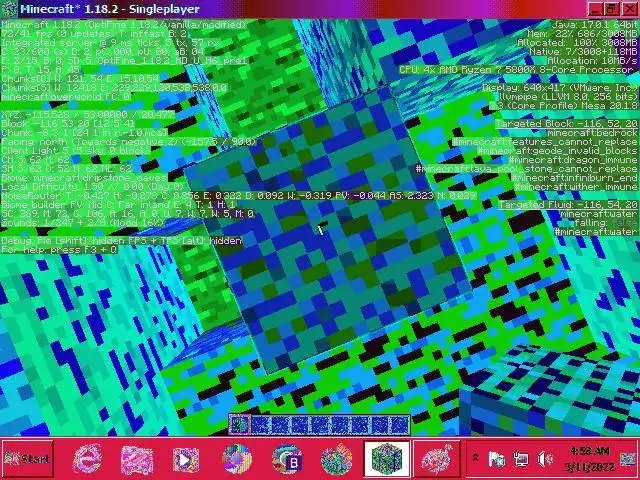
Task: Click the '#minecraft:dragon_immune' tag
Action: pos(573,160)
